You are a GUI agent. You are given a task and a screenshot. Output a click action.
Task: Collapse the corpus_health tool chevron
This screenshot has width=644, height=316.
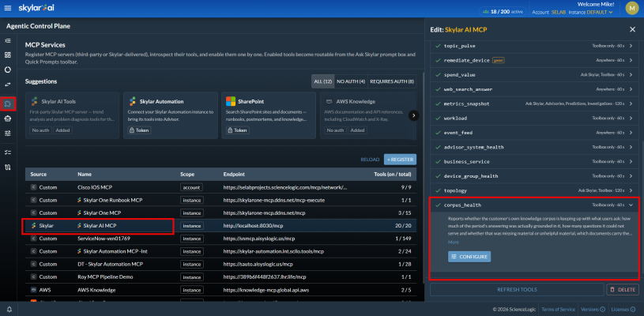631,205
